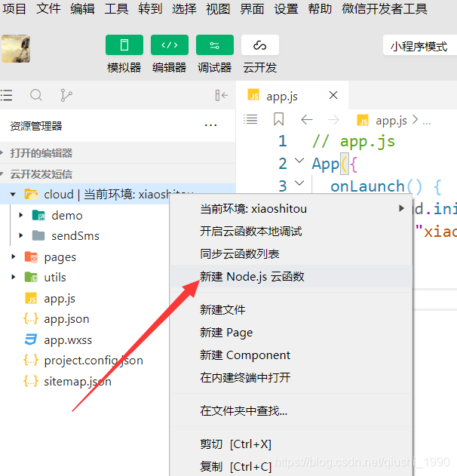Open 当前环境: xiaoshitou submenu
This screenshot has height=476, width=457.
290,208
